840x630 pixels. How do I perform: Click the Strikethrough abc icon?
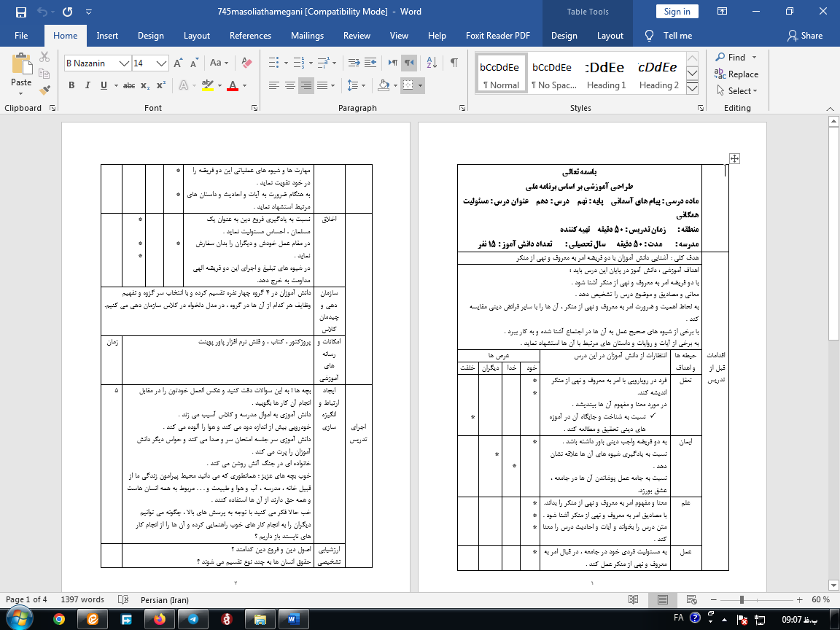pos(129,85)
